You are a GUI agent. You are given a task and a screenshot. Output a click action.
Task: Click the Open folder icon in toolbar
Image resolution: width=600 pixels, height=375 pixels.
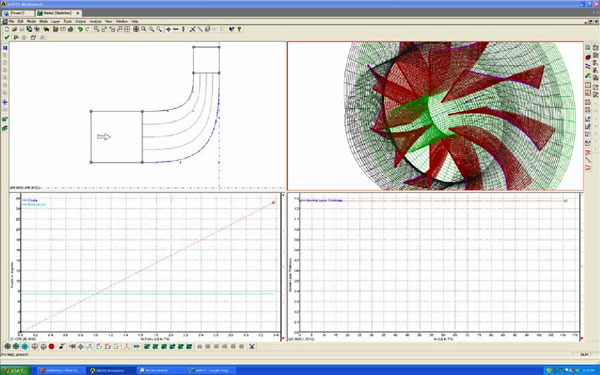[x=14, y=29]
